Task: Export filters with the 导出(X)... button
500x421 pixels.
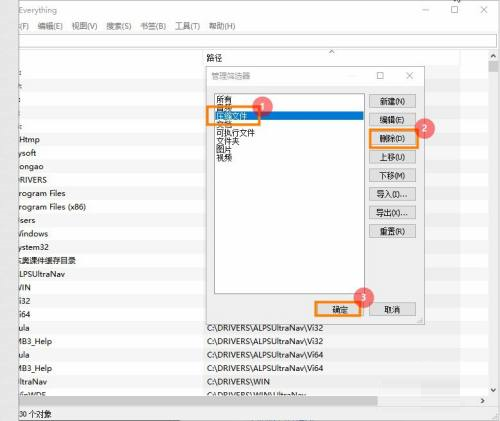Action: pos(392,213)
